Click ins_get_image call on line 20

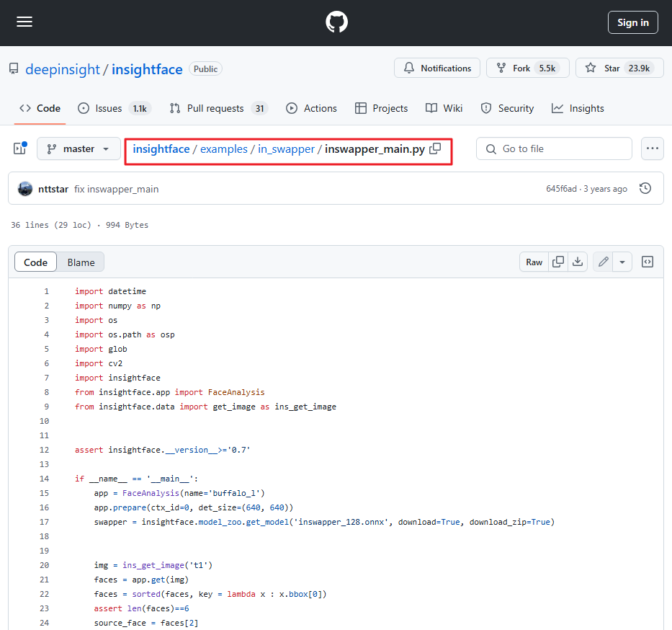153,565
